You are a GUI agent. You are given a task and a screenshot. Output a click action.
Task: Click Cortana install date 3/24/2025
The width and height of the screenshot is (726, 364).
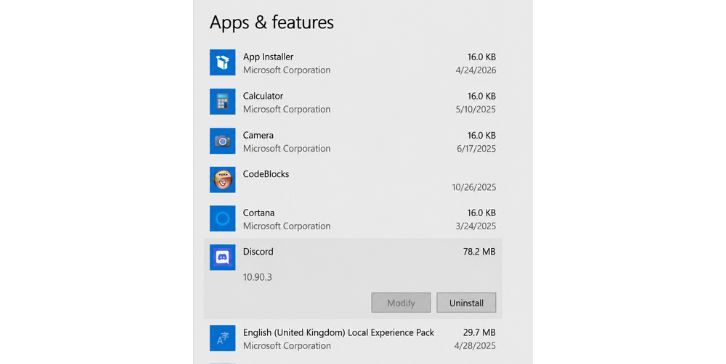pos(476,226)
